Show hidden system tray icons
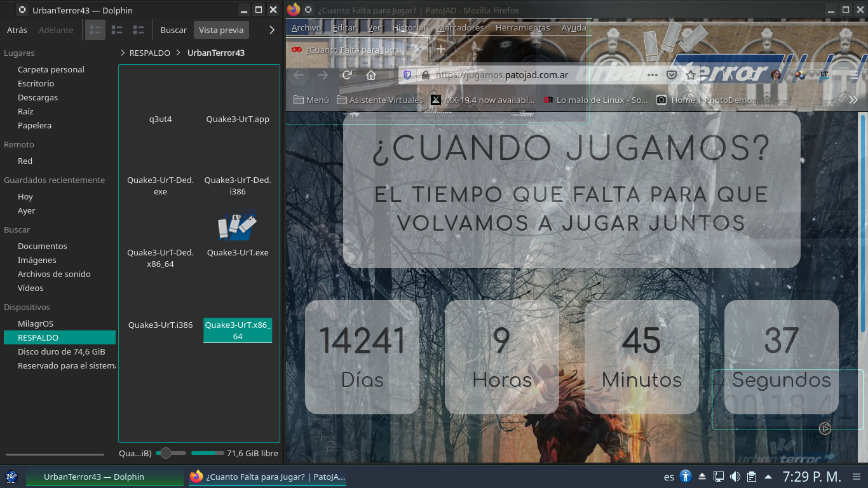The width and height of the screenshot is (868, 488). (x=768, y=477)
